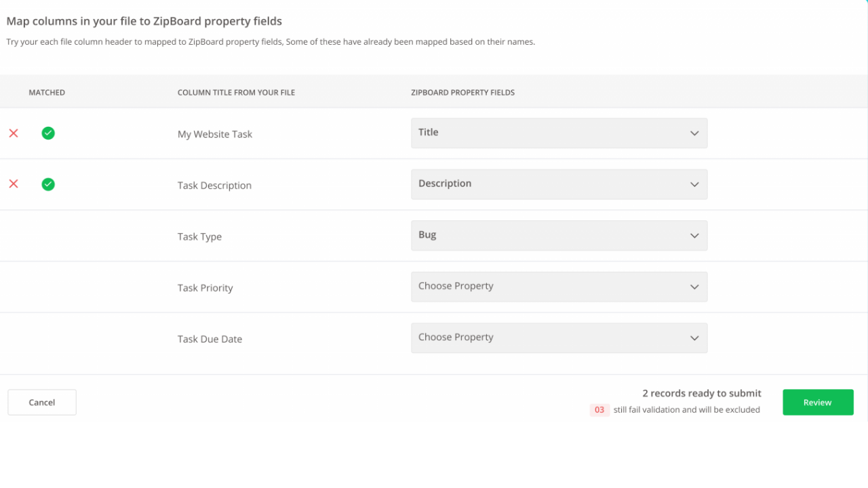Screen dimensions: 868x488
Task: Click the Task Due Date label
Action: [210, 339]
